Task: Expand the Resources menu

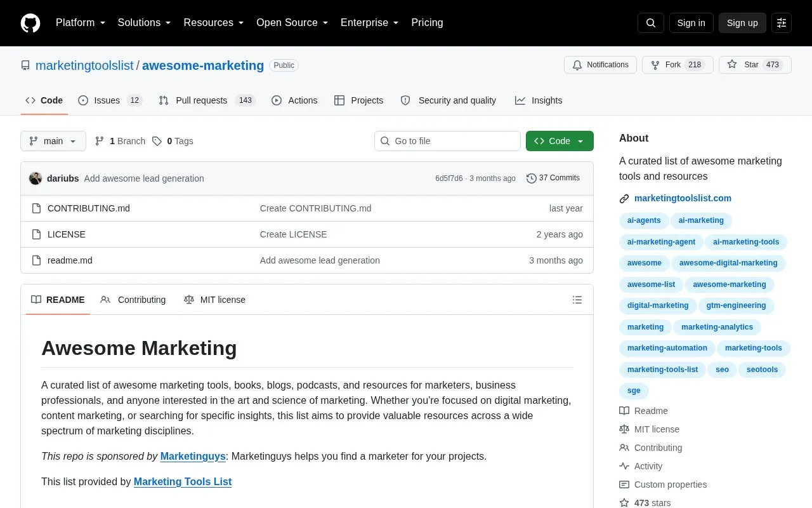Action: coord(214,23)
